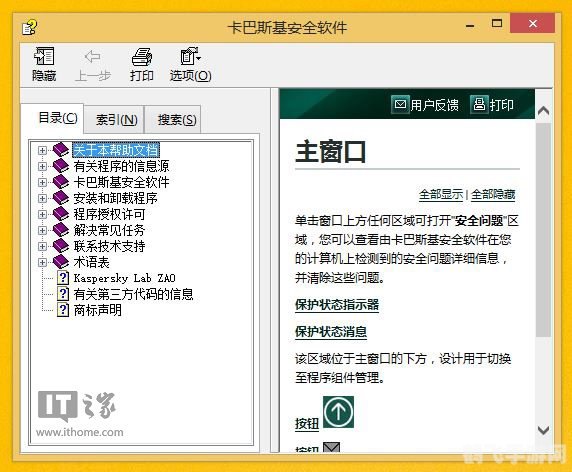
Task: Click the question page icon beside 有关第三方代码的信息
Action: coord(63,294)
